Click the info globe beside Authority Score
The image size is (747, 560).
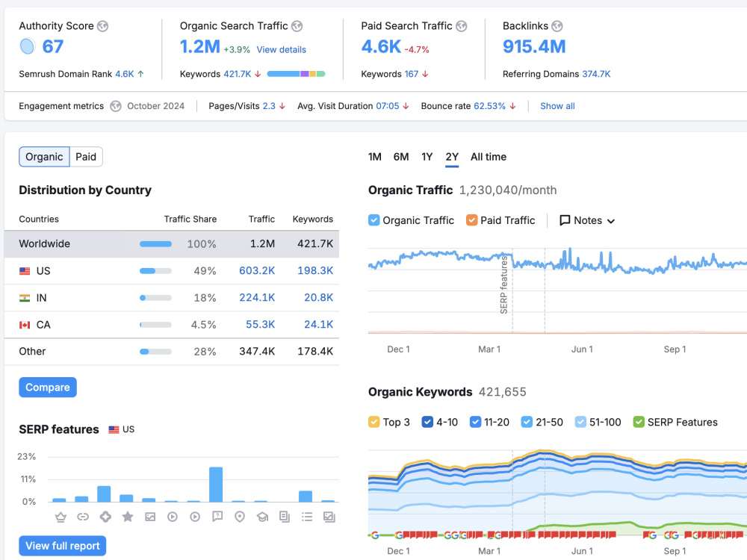coord(102,26)
